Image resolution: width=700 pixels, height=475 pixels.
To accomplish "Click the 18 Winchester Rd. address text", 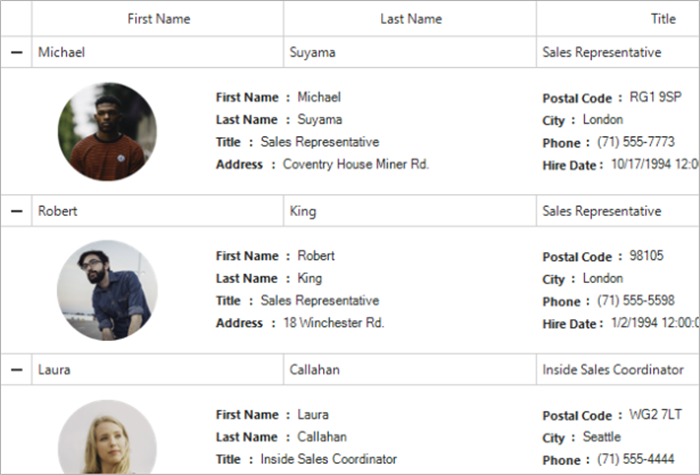I will pos(334,323).
